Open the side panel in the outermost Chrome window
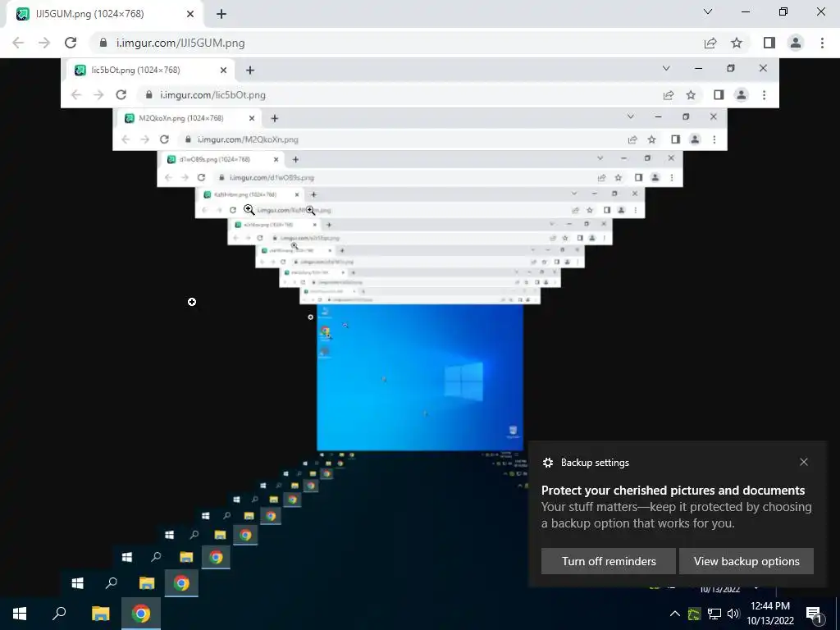 coord(769,43)
